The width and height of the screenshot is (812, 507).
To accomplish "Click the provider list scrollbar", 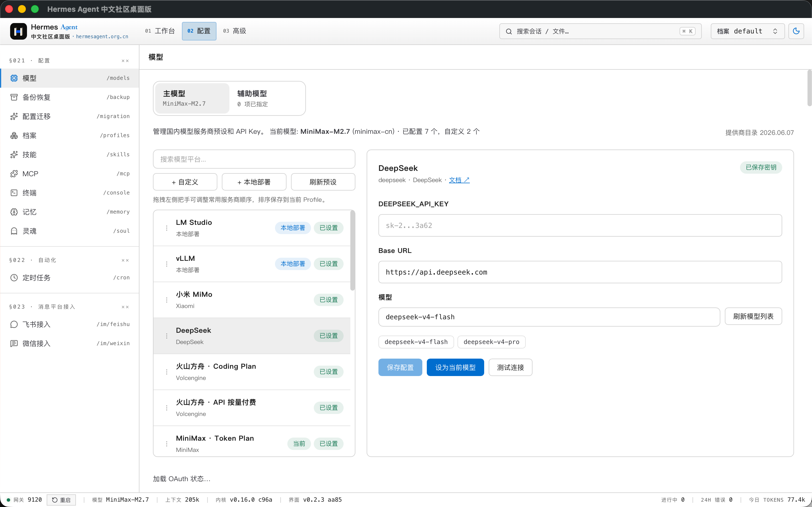I will (353, 250).
